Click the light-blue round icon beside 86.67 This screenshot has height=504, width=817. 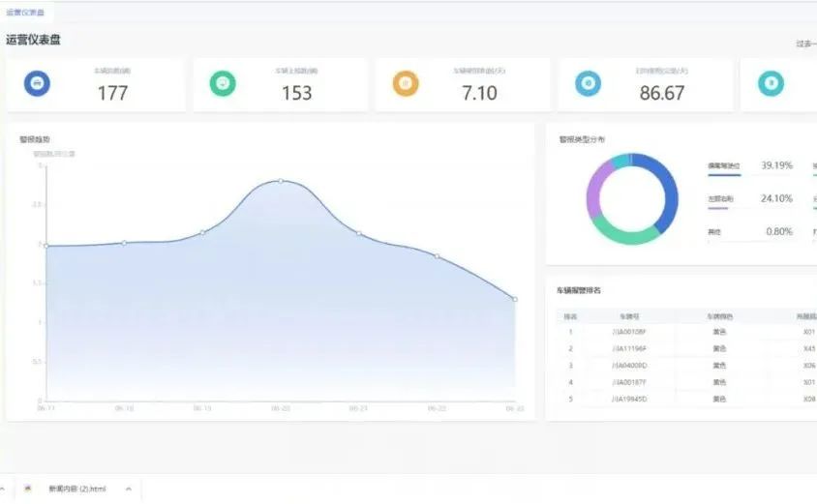[x=588, y=84]
